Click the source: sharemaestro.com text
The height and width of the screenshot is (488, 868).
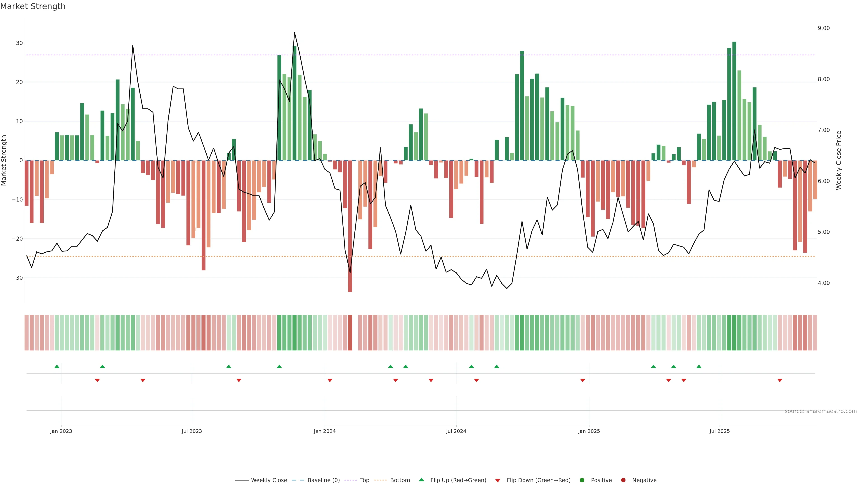coord(821,411)
